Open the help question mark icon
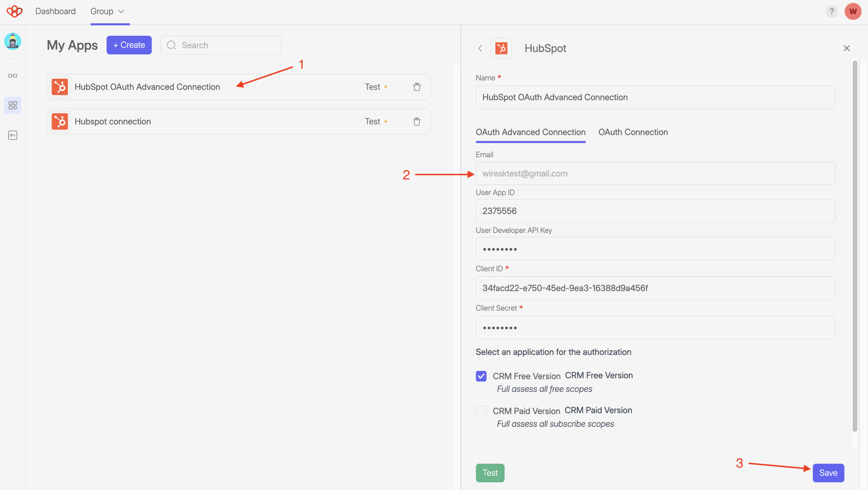Viewport: 868px width, 490px height. pyautogui.click(x=831, y=12)
